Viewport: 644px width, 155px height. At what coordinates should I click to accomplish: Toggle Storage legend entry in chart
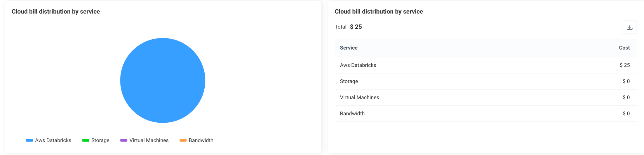[x=96, y=140]
